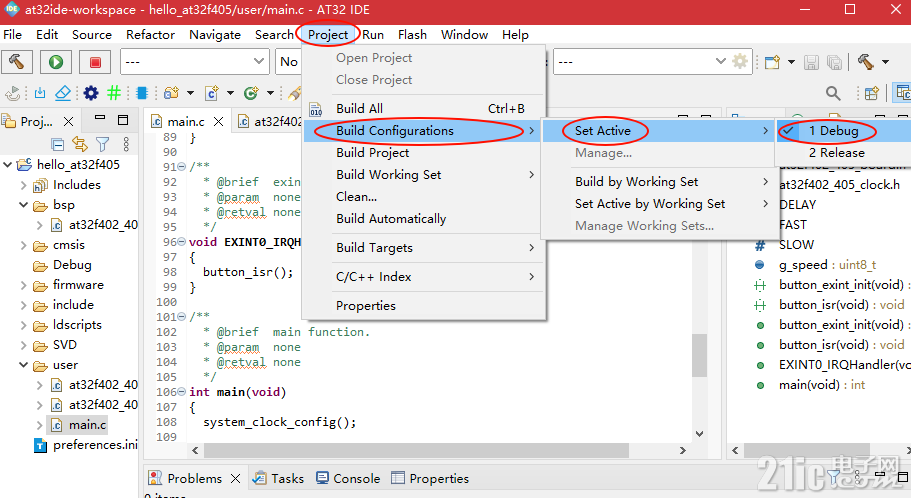Click the launch configuration gear icon
This screenshot has height=498, width=911.
[x=740, y=61]
